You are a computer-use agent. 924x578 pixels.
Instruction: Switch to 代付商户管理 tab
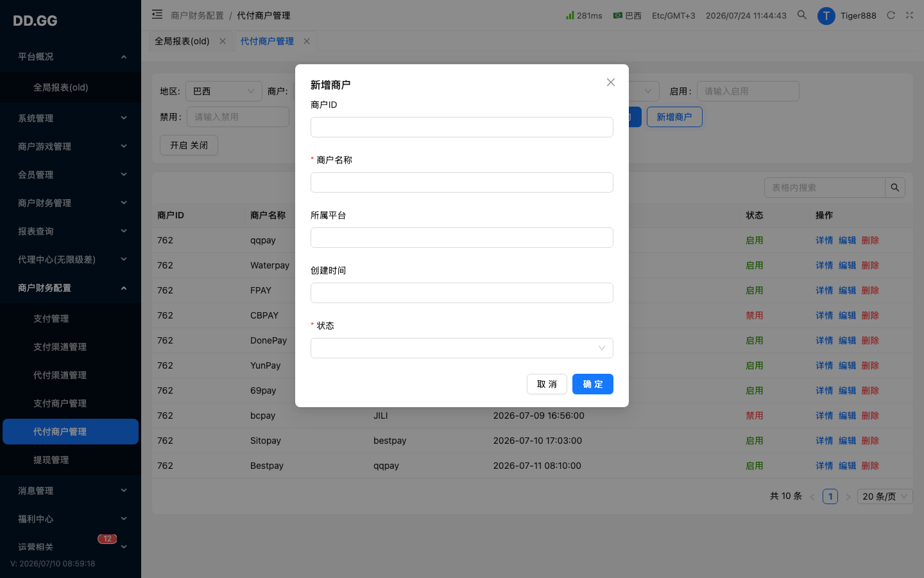[267, 41]
